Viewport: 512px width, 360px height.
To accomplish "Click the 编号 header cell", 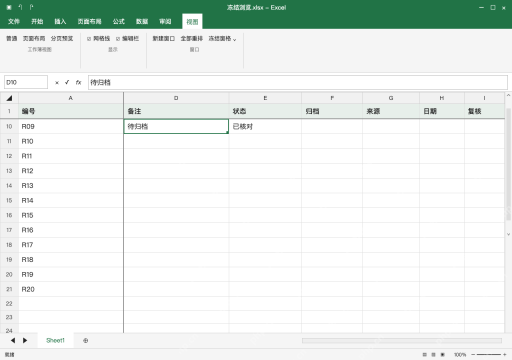I will click(71, 111).
